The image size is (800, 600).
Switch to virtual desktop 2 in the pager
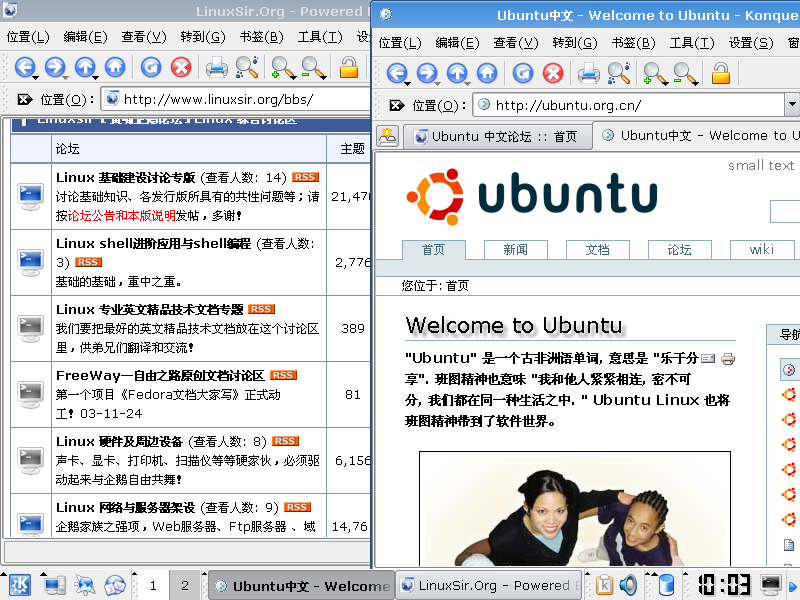pos(185,585)
